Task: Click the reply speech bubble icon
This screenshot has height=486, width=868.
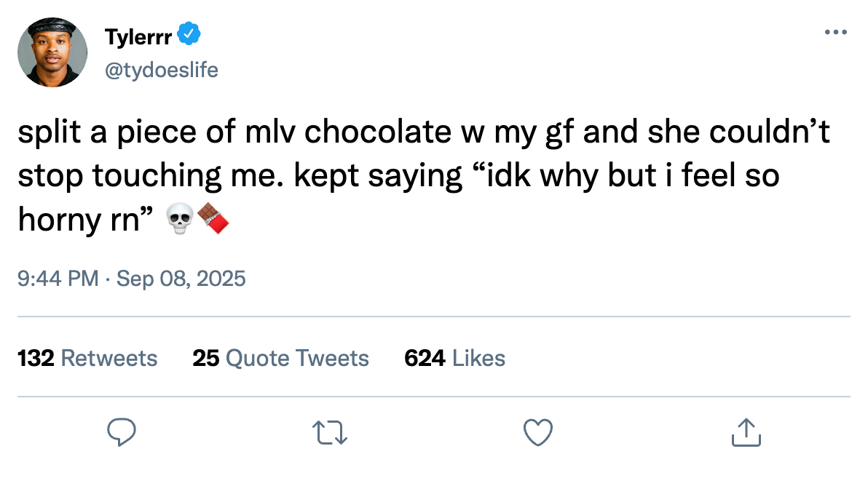Action: point(122,432)
